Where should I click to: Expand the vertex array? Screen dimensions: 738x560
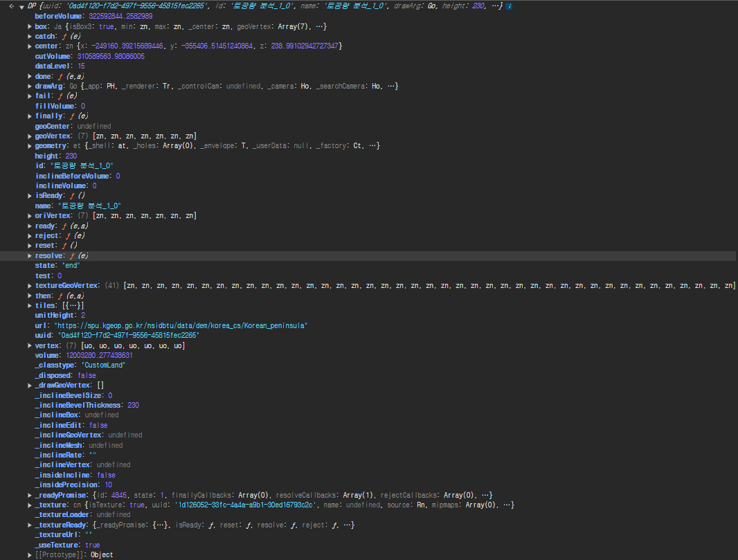[30, 345]
